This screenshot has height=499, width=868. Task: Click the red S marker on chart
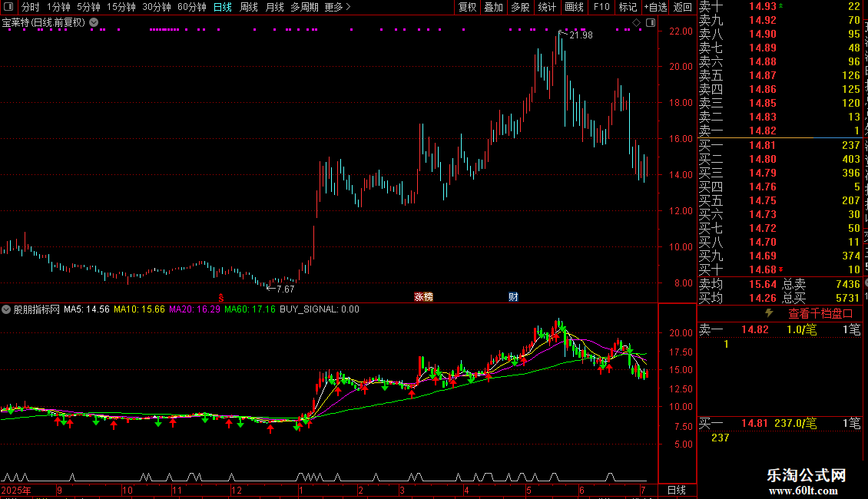coord(221,298)
